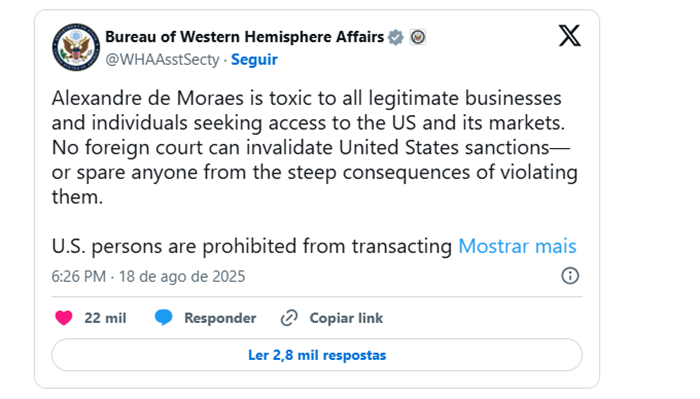Click the government affiliation badge icon

coord(418,37)
